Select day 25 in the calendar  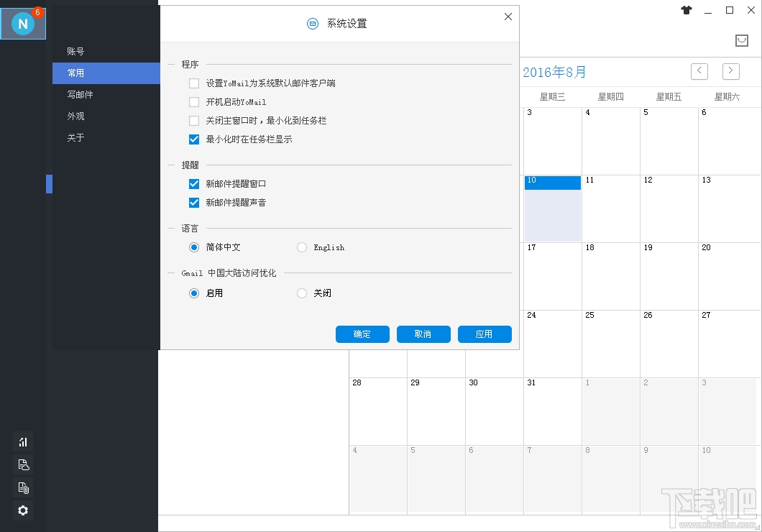611,344
